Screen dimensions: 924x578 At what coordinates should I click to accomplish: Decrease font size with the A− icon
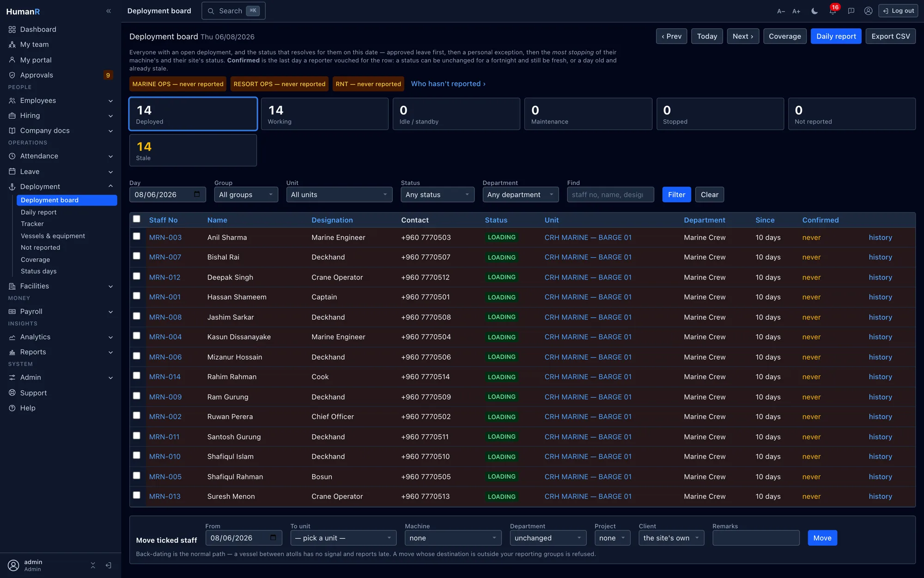(x=781, y=11)
